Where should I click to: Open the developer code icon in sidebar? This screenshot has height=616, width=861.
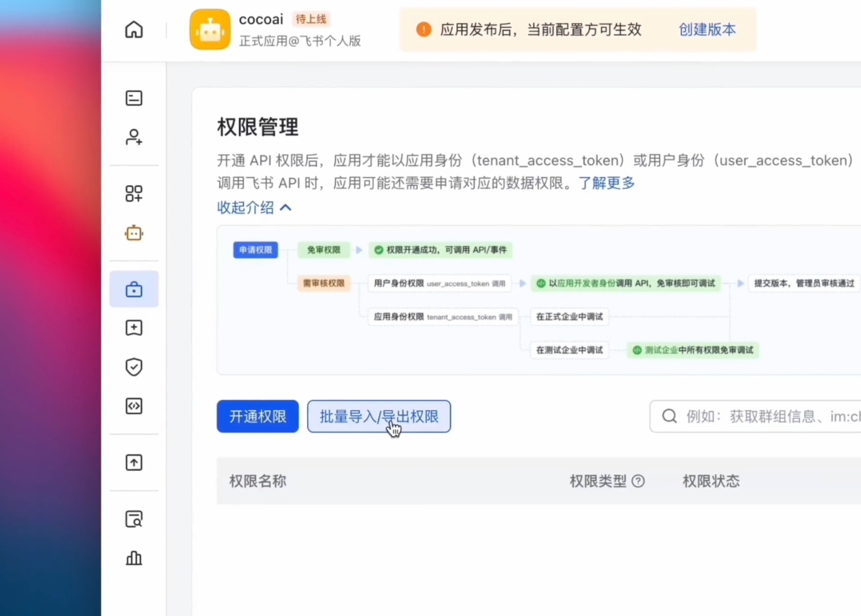[x=133, y=406]
